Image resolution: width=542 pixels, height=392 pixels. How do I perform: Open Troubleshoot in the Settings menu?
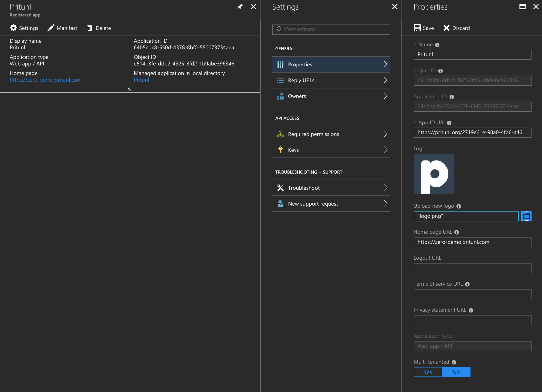tap(331, 188)
